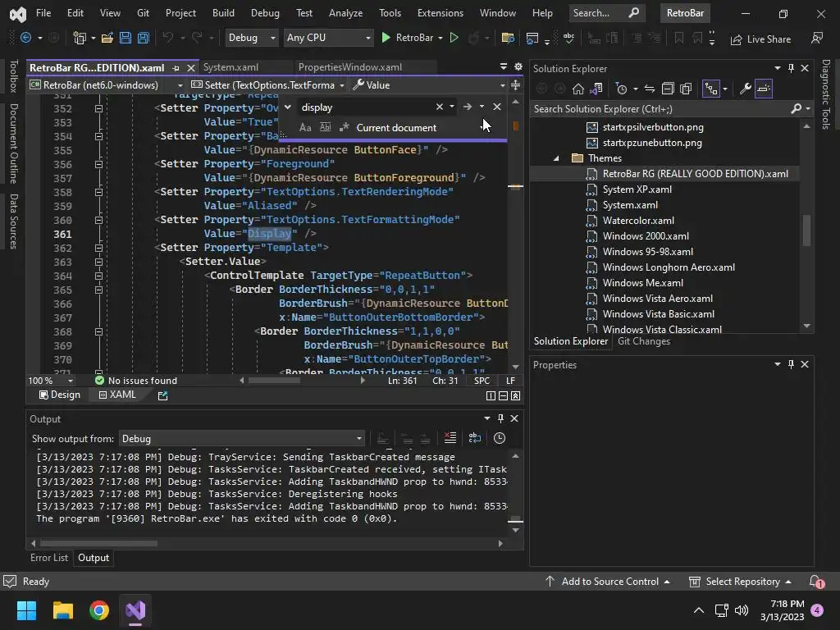
Task: Toggle Match Whole Word in find box
Action: tap(325, 127)
